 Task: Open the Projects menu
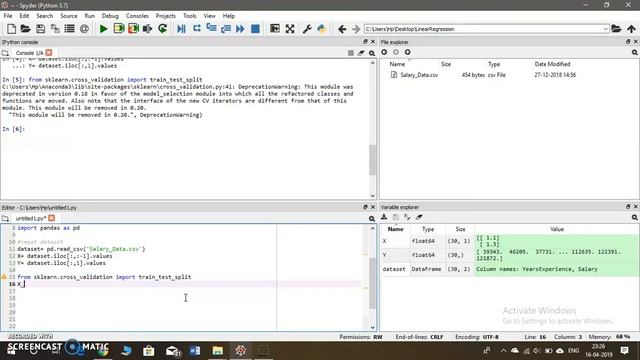coord(165,16)
